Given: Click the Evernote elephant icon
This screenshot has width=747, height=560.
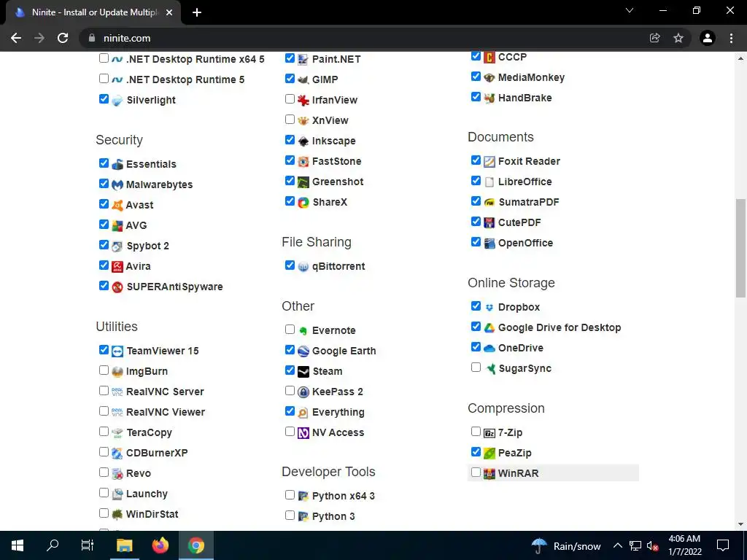Looking at the screenshot, I should (x=303, y=331).
